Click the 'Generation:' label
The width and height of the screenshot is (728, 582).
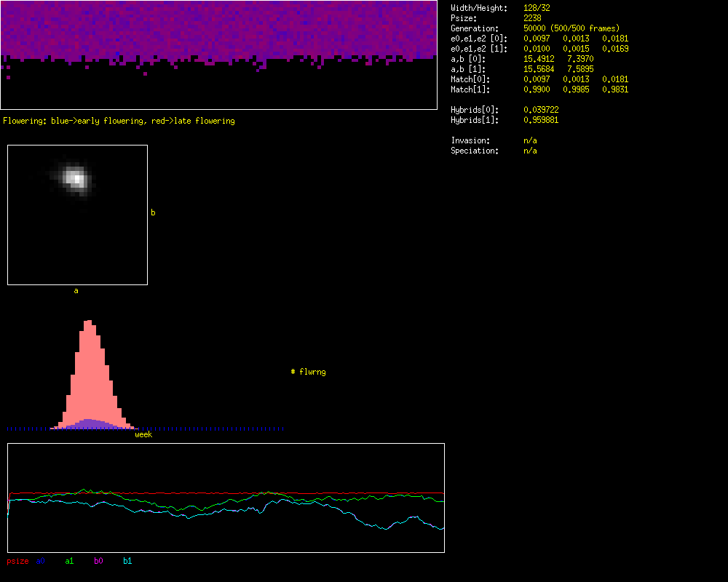point(475,28)
